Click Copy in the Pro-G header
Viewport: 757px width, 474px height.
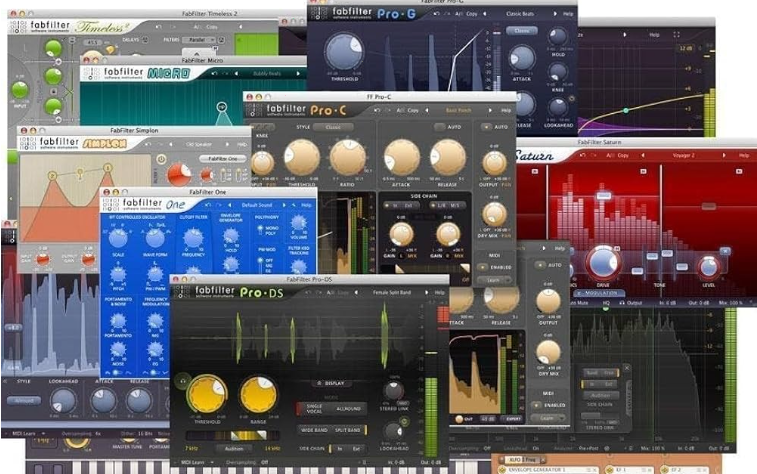click(x=472, y=14)
